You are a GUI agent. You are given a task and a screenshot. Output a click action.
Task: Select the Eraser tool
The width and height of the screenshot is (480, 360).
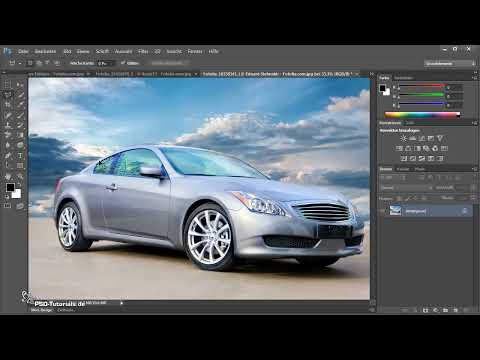[8, 135]
